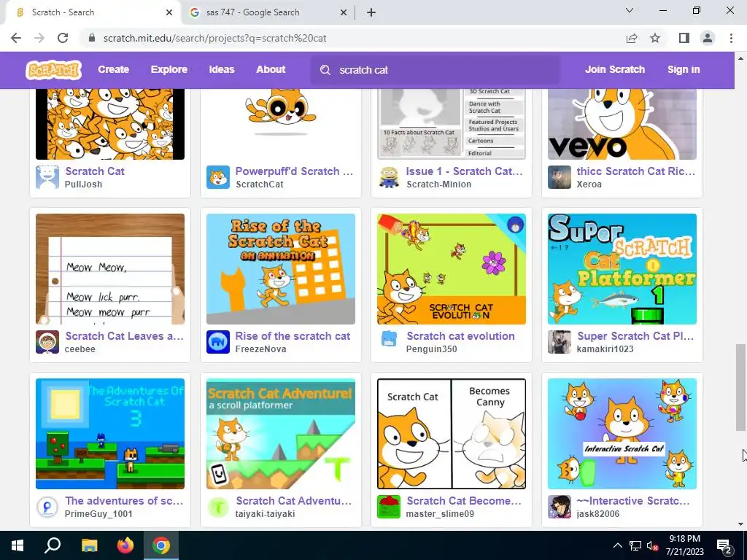Open Scratch Cat Leaves a... project title
The image size is (747, 560).
coord(124,335)
